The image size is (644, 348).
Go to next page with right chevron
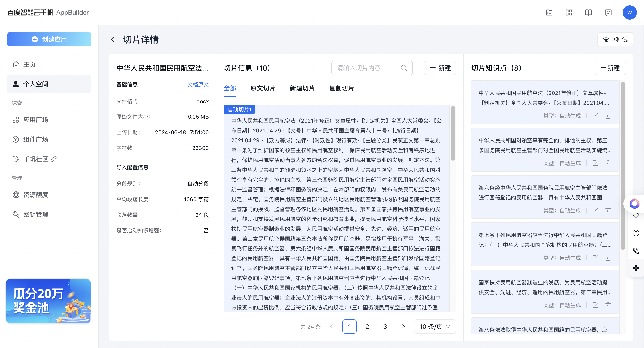coord(403,327)
